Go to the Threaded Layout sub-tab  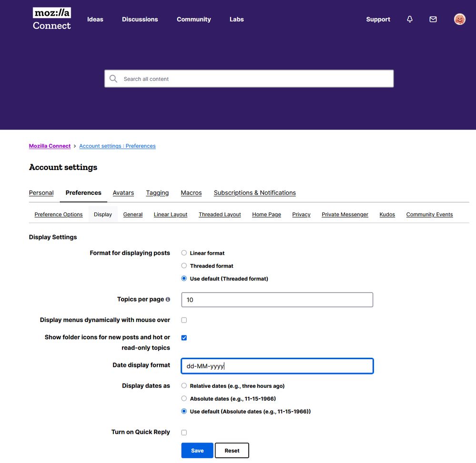pos(220,215)
